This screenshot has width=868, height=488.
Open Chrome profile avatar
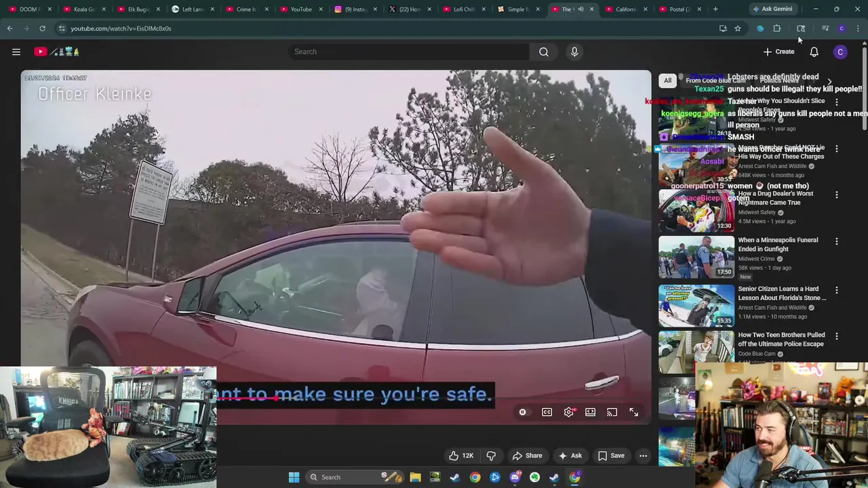(x=842, y=28)
